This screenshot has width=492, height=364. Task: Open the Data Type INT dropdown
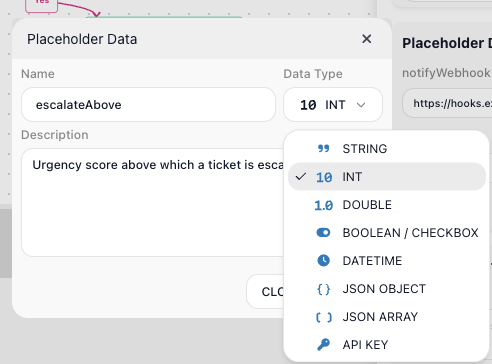click(x=333, y=105)
